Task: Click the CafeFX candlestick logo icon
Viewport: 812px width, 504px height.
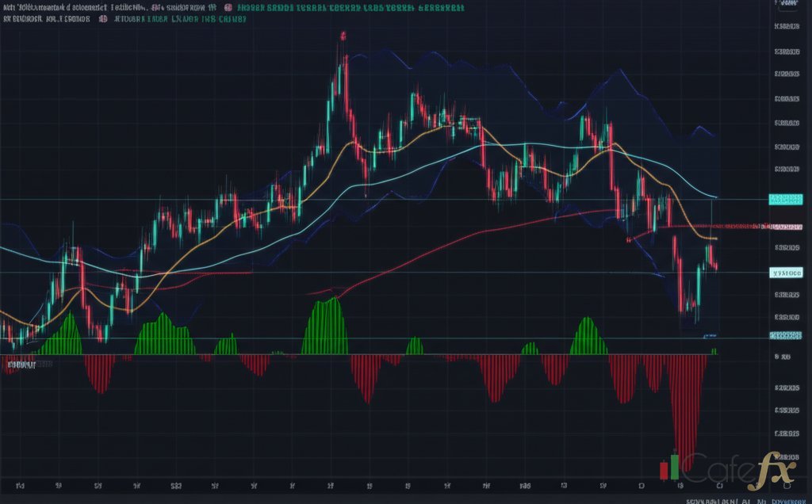Action: click(x=669, y=468)
